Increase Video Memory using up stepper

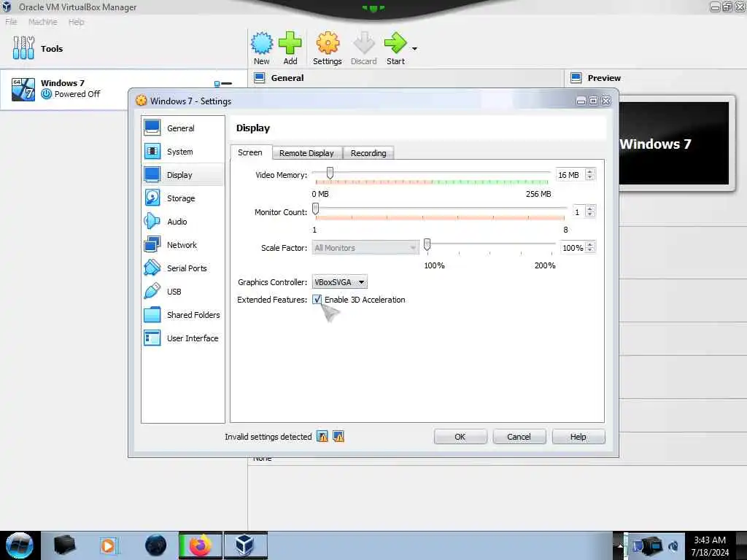(x=590, y=172)
